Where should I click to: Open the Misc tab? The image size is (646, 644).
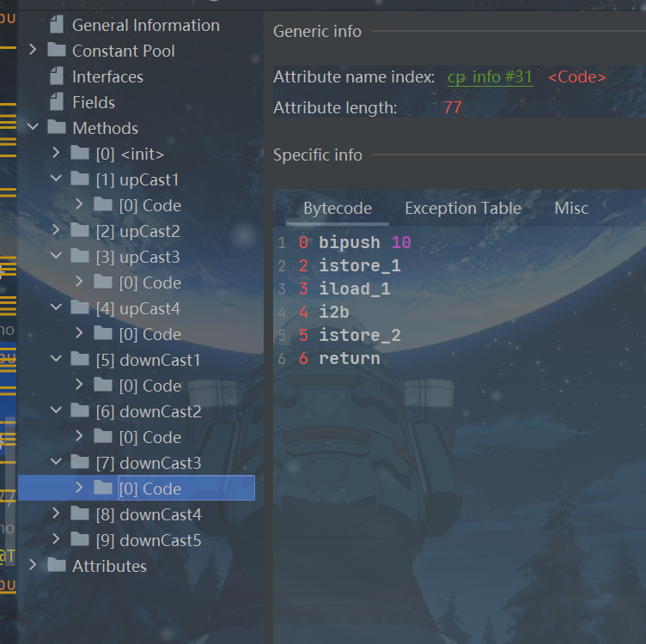(571, 209)
